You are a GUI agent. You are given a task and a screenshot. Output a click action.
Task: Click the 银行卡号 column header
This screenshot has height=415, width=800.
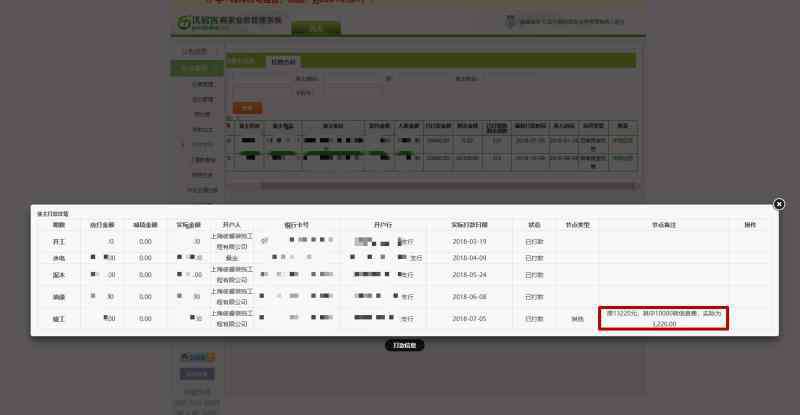point(296,225)
